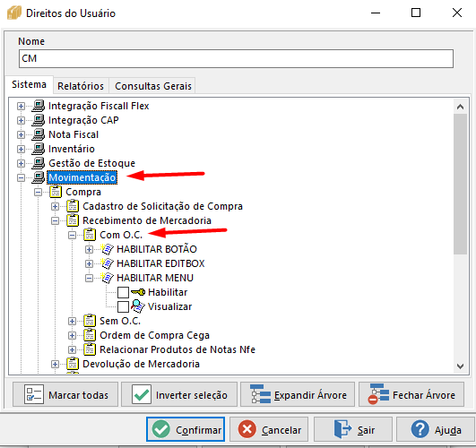This screenshot has width=476, height=448.
Task: Select the Sem O.C. label
Action: click(x=120, y=321)
